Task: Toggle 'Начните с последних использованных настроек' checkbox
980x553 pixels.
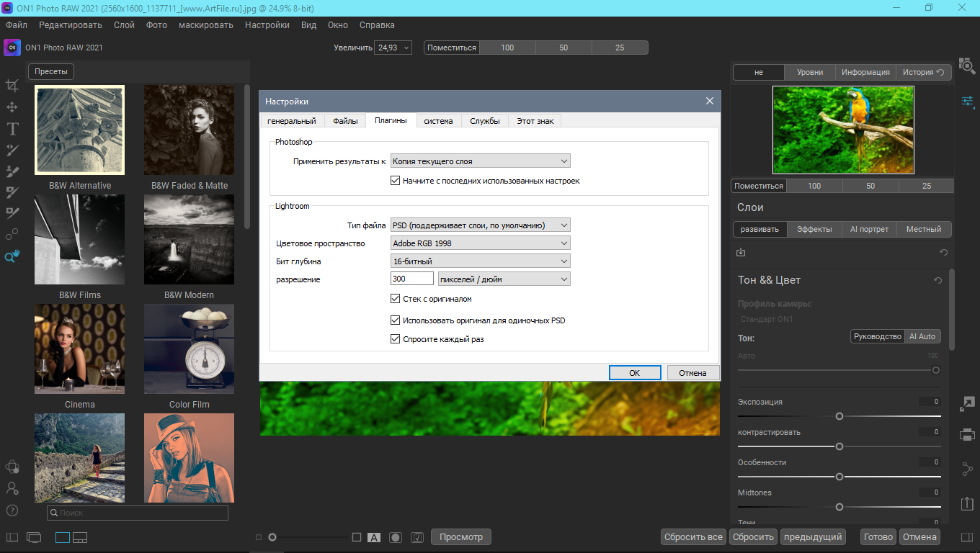Action: click(395, 181)
